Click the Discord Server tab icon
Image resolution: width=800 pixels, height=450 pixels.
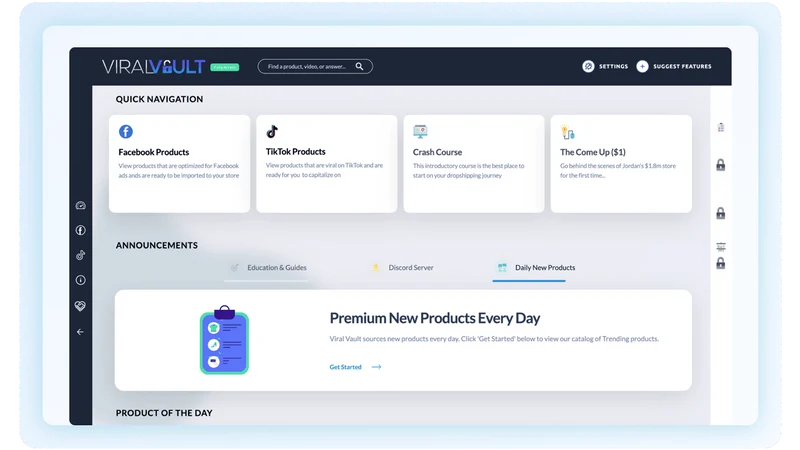[x=376, y=267]
